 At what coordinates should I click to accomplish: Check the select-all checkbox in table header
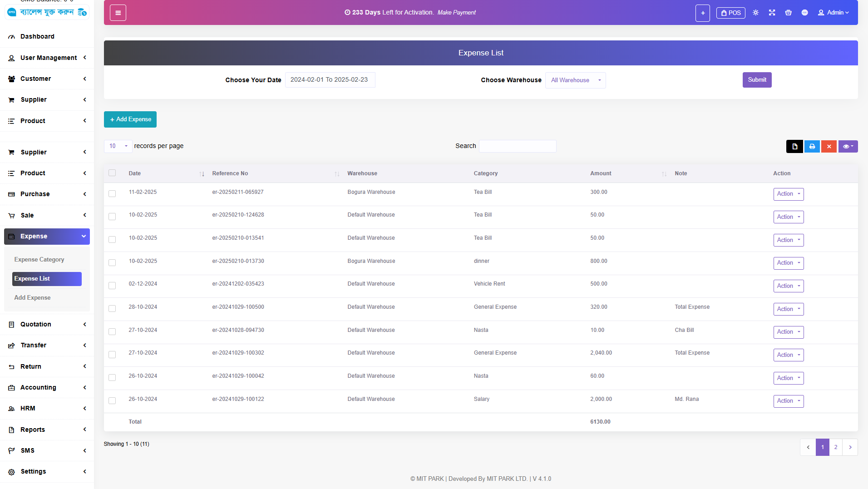click(112, 173)
